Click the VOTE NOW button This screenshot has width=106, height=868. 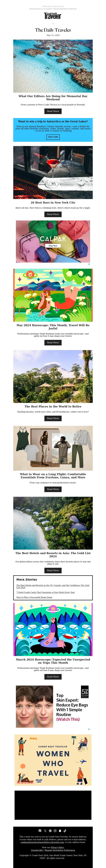[x=53, y=137]
